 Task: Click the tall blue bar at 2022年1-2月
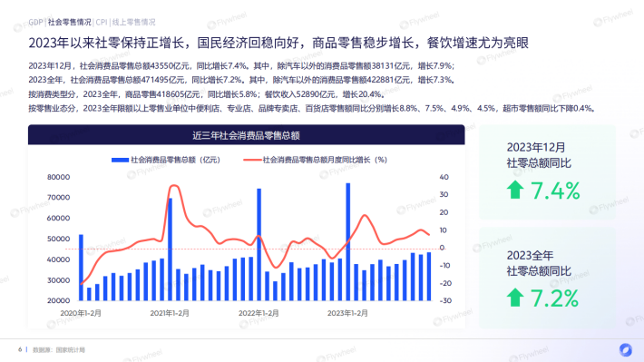click(259, 244)
